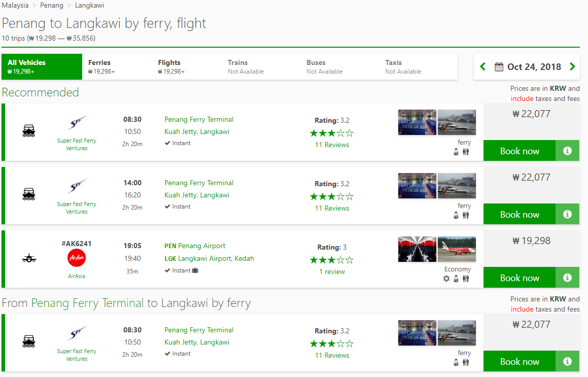Go to the previous date using the left arrow

pyautogui.click(x=482, y=67)
